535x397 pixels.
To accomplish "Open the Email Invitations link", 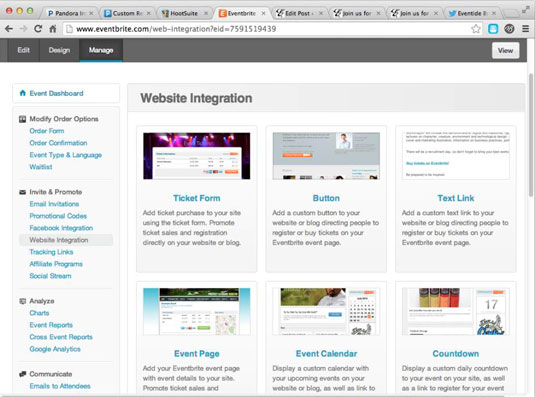I will coord(54,204).
